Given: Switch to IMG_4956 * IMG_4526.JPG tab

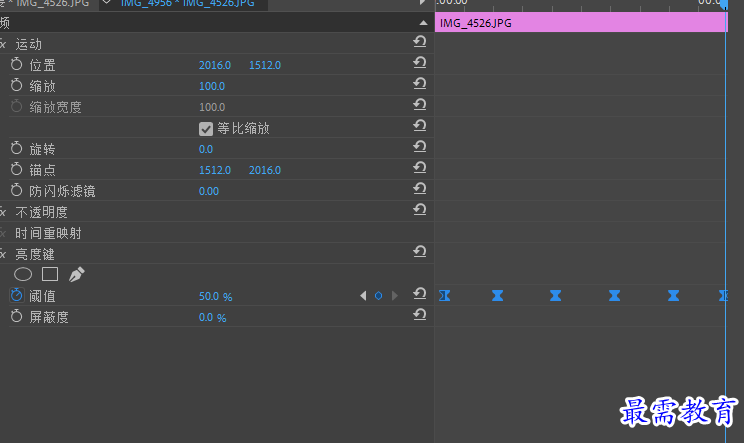Looking at the screenshot, I should click(x=187, y=4).
